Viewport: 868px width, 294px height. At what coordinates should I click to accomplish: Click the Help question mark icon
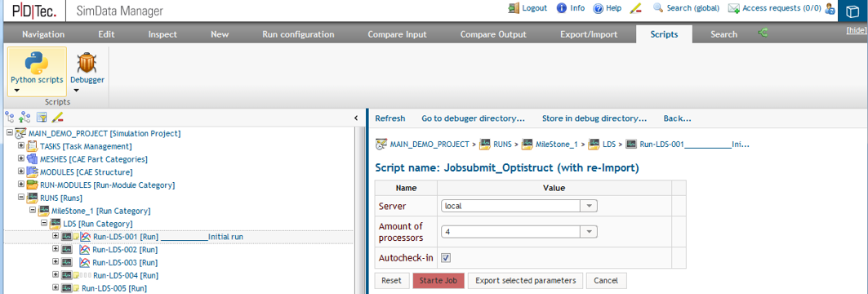pos(598,8)
